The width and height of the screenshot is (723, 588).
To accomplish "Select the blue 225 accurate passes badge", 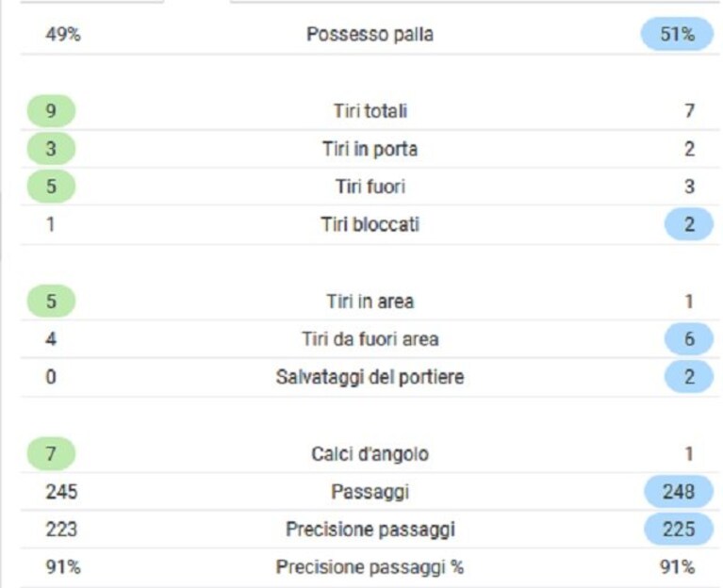I will tap(679, 529).
